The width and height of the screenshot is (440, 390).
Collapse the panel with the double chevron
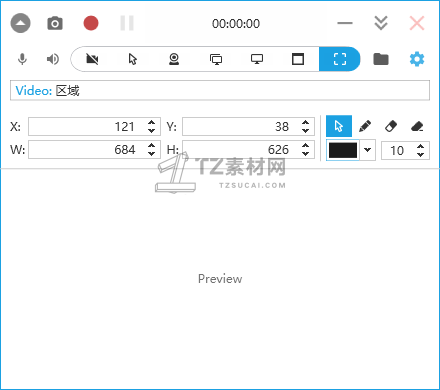pyautogui.click(x=381, y=23)
